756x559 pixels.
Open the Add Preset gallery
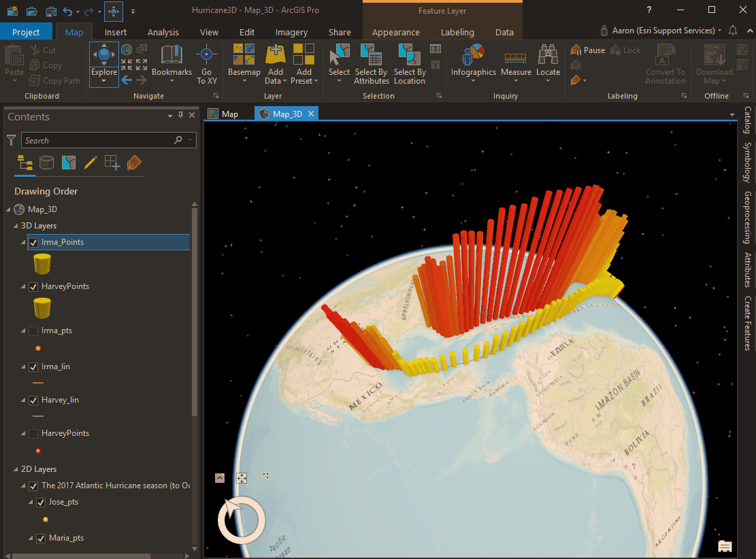pyautogui.click(x=303, y=64)
